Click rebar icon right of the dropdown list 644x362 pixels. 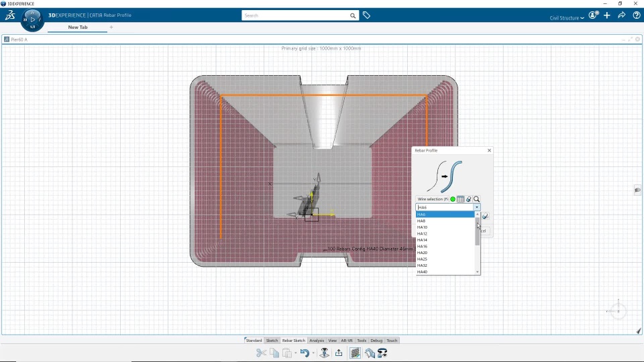click(x=485, y=216)
